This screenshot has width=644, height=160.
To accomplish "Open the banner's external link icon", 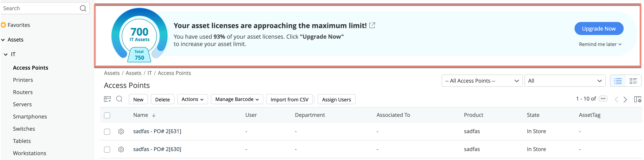I will tap(372, 25).
